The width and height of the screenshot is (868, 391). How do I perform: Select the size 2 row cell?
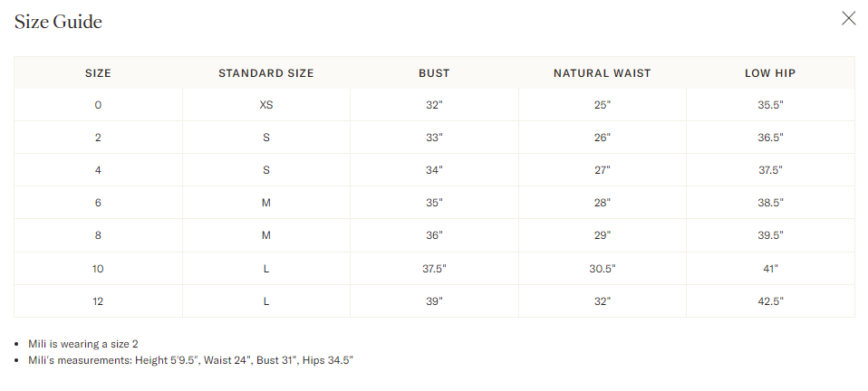point(98,138)
